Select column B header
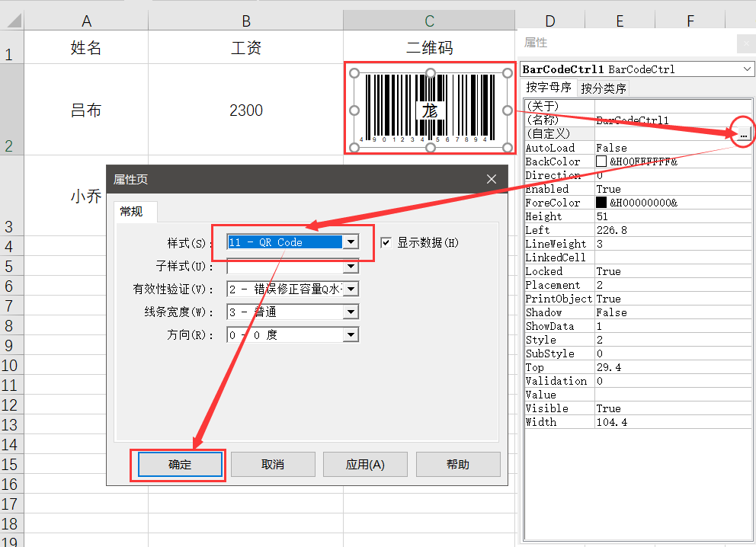 click(246, 21)
